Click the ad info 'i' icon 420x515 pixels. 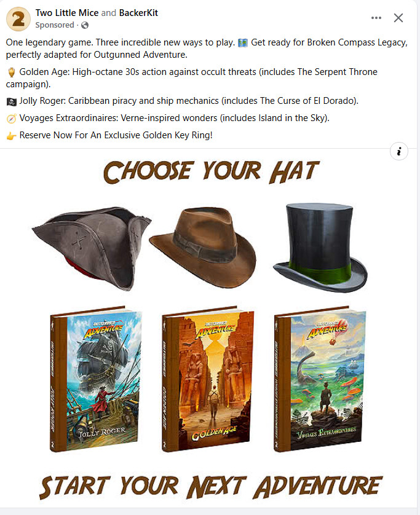pyautogui.click(x=399, y=151)
